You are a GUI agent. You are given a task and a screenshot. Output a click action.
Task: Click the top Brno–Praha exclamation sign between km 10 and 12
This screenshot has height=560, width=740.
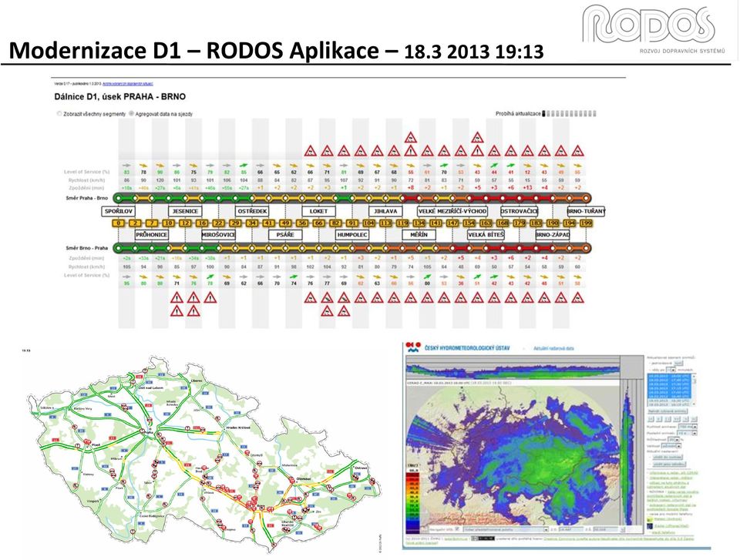point(177,297)
